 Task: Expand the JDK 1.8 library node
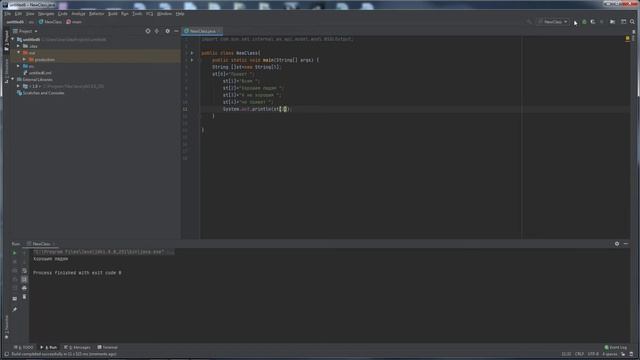point(18,86)
